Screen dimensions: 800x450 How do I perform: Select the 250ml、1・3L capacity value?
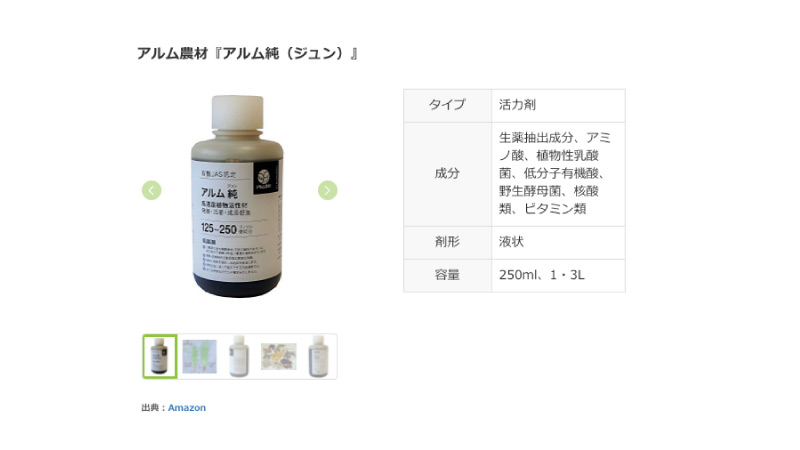coord(542,275)
